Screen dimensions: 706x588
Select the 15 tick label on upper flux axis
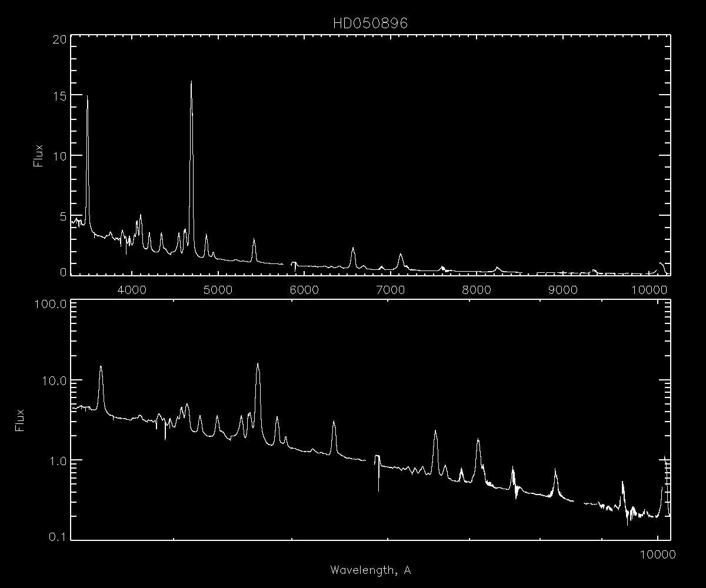[x=59, y=95]
